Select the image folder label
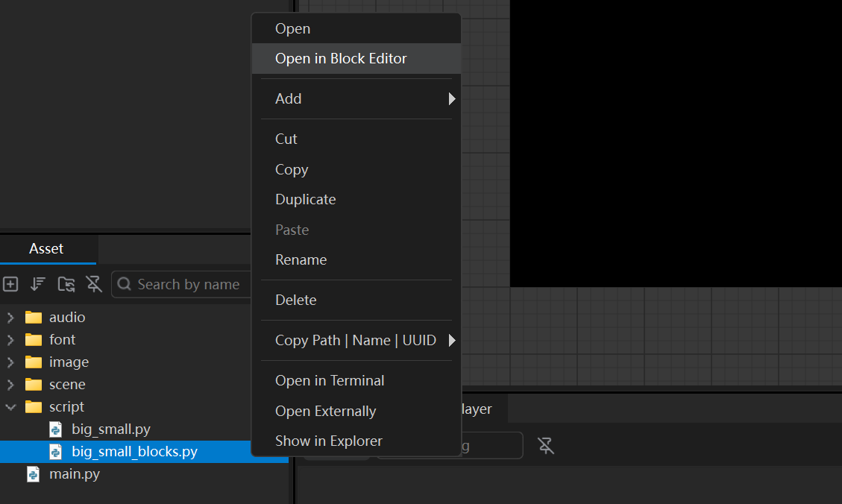Screen dimensions: 842x504 coord(69,362)
